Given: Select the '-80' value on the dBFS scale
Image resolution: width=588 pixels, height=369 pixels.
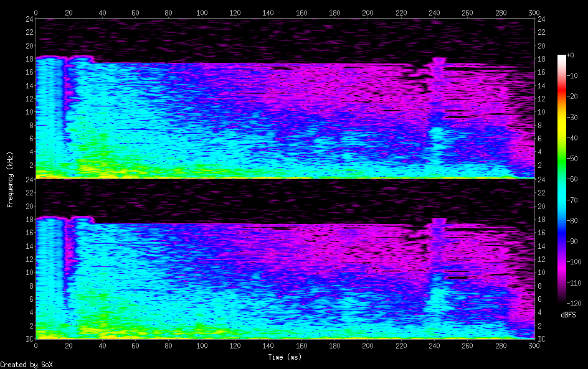Looking at the screenshot, I should click(572, 221).
